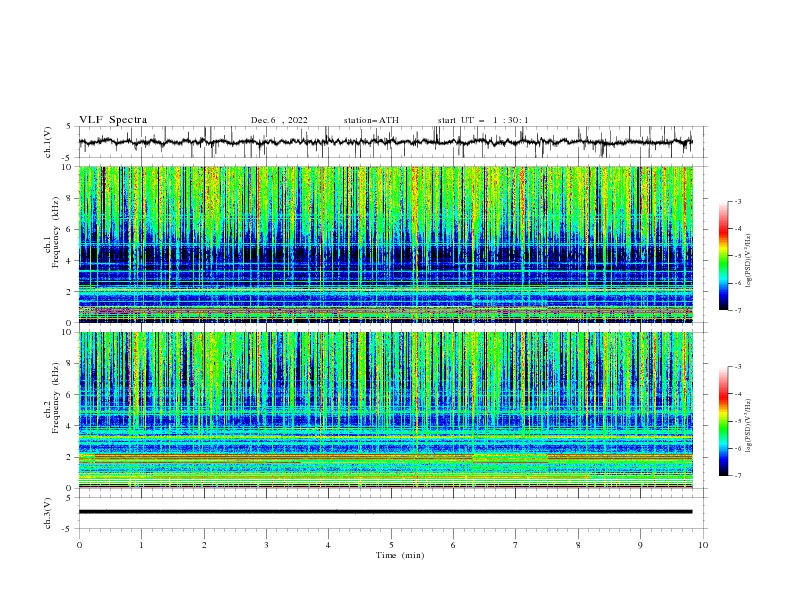Click inside the ch.2 spectrogram panel
The image size is (792, 612).
point(386,410)
